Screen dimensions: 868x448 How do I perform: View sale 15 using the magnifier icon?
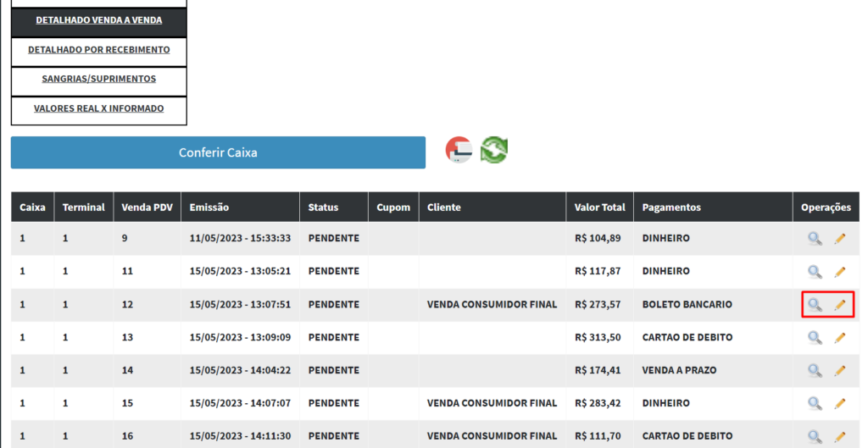click(x=815, y=404)
